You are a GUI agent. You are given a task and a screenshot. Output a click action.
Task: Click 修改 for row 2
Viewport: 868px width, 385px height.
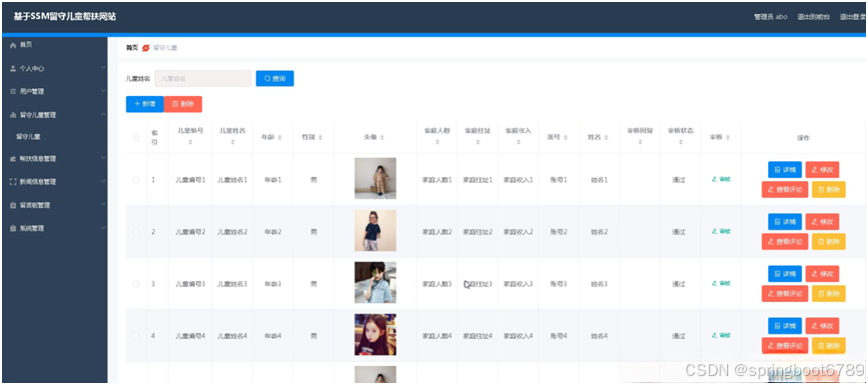click(822, 222)
